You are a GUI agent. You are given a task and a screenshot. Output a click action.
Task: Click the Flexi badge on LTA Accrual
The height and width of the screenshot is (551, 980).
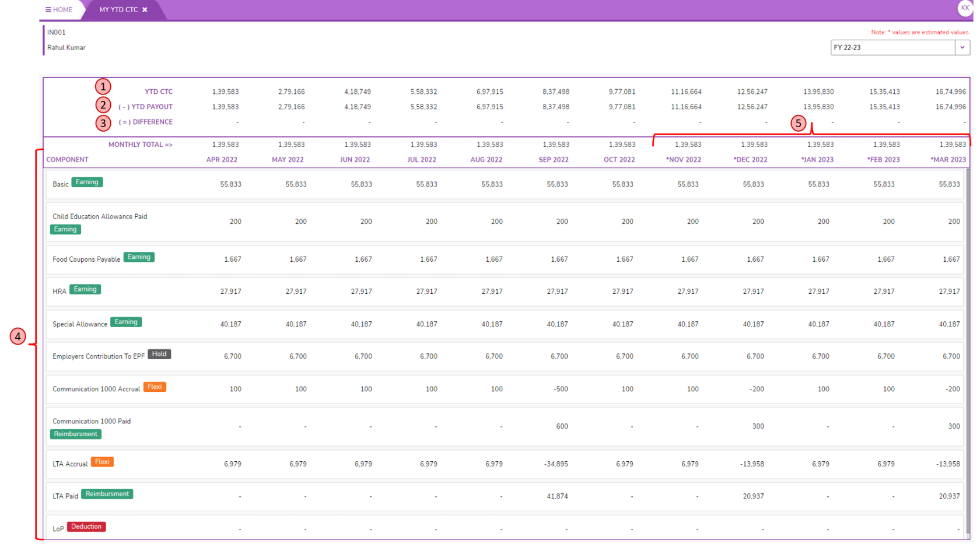(102, 462)
